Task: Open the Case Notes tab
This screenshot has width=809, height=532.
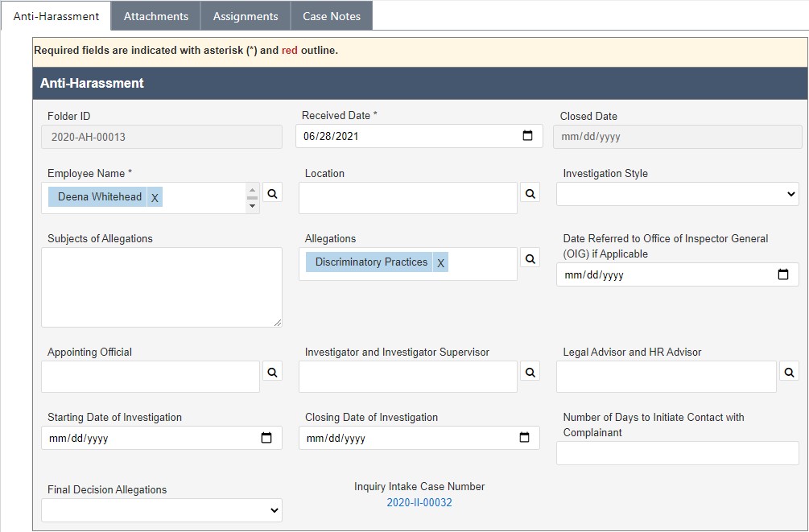Action: coord(332,16)
